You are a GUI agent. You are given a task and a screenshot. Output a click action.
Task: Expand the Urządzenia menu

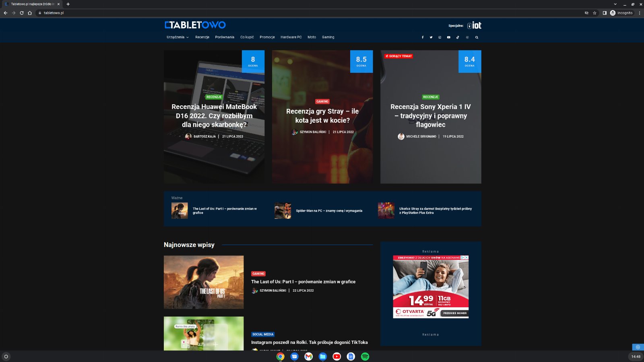tap(178, 37)
